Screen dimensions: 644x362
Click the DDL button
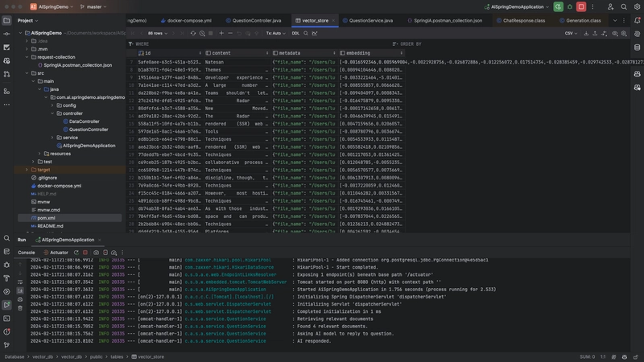pyautogui.click(x=295, y=33)
